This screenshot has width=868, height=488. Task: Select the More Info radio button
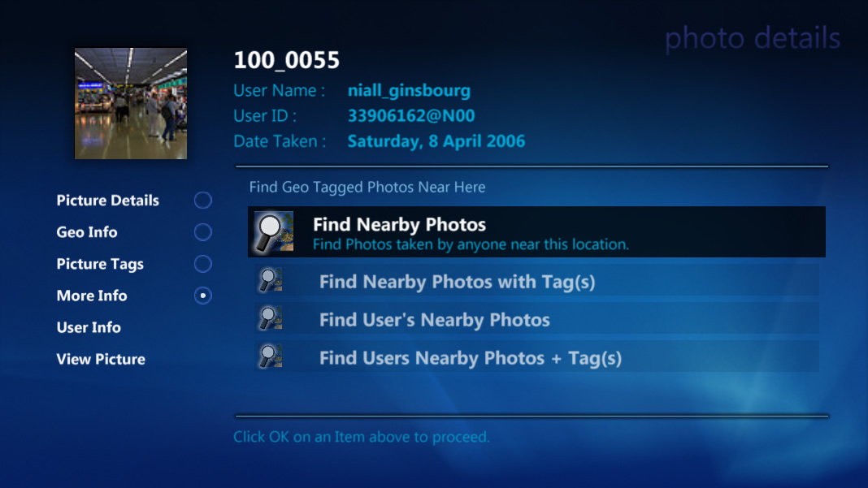202,296
